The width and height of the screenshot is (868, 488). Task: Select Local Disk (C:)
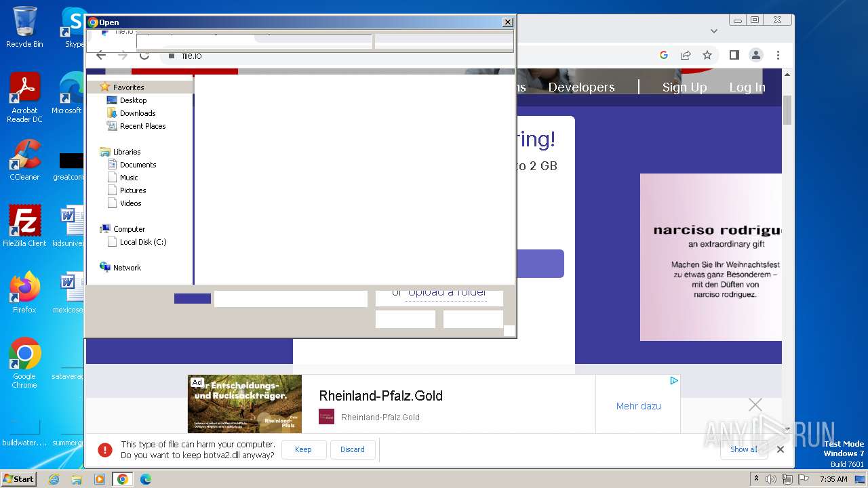[142, 242]
